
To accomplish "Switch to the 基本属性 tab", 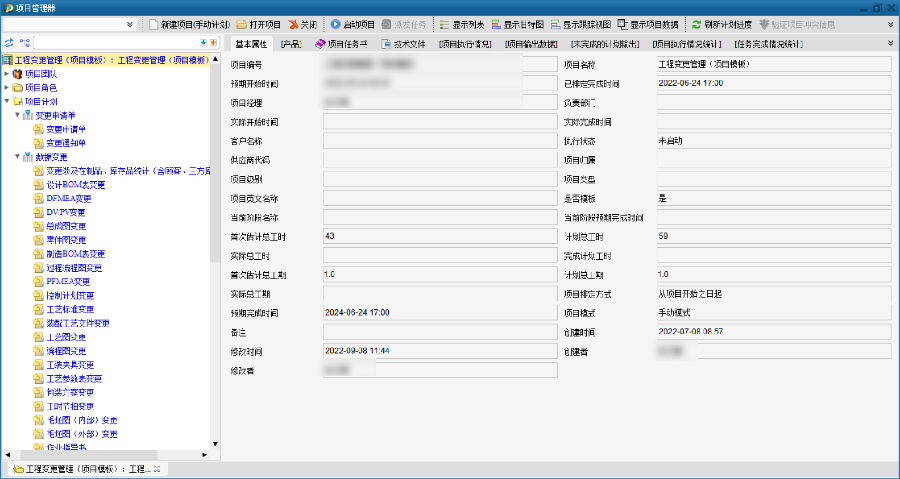I will [251, 44].
